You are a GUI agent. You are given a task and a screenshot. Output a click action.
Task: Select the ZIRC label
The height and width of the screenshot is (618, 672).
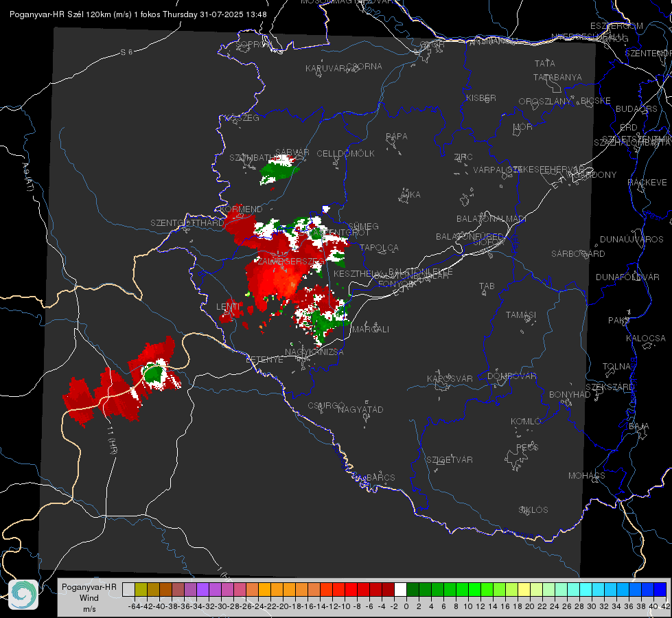pos(463,157)
